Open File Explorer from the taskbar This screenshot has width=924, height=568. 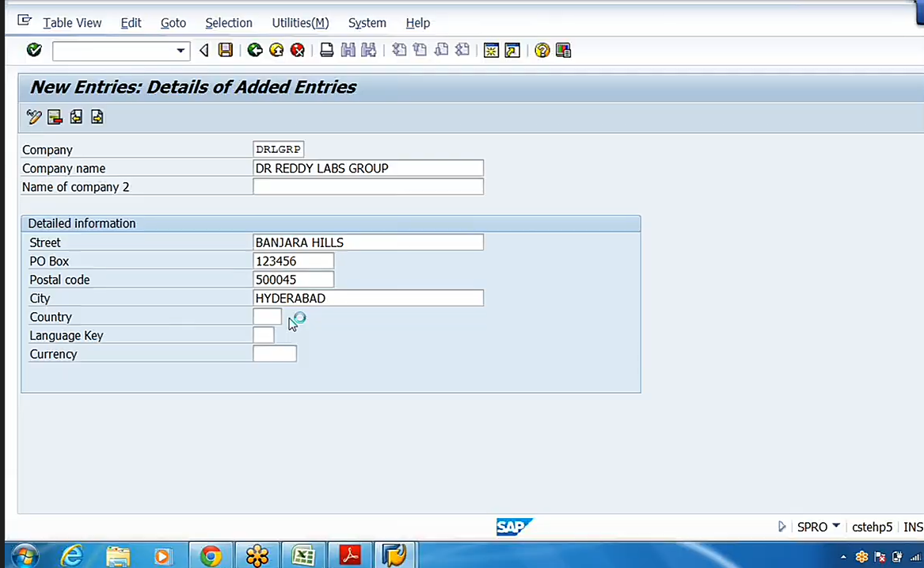[118, 555]
